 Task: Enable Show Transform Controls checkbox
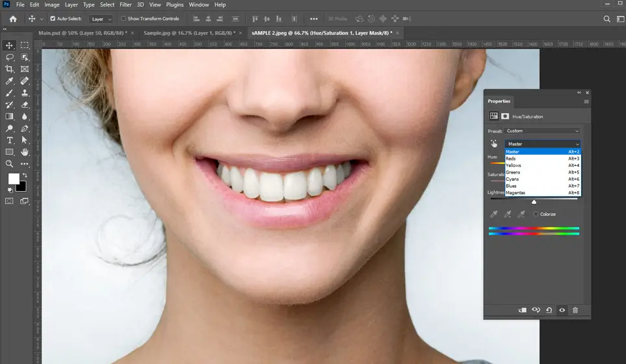click(124, 18)
